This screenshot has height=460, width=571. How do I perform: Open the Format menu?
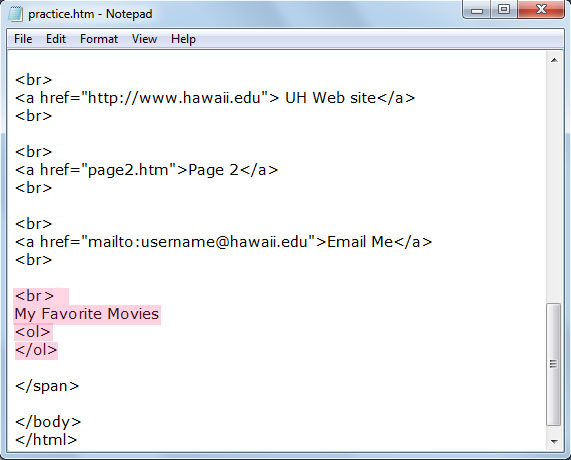click(x=99, y=39)
